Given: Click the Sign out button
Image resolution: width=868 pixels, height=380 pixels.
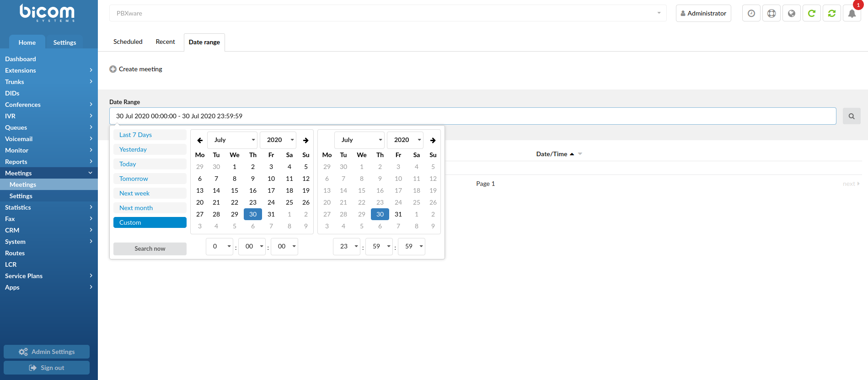Looking at the screenshot, I should point(47,368).
